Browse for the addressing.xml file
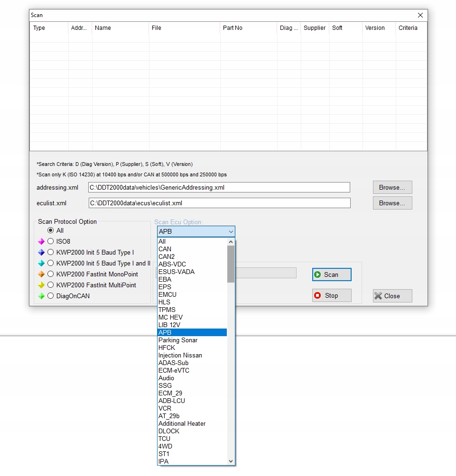This screenshot has height=476, width=456. [x=392, y=188]
